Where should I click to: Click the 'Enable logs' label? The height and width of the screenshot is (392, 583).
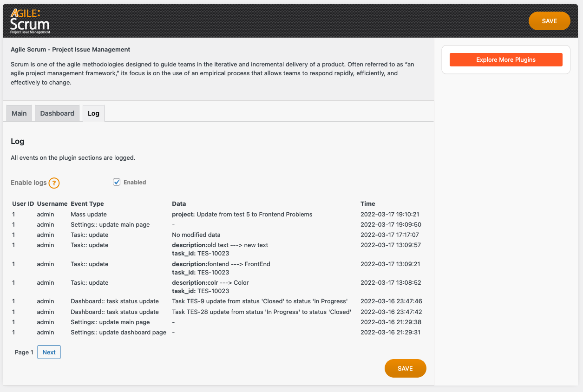tap(29, 183)
